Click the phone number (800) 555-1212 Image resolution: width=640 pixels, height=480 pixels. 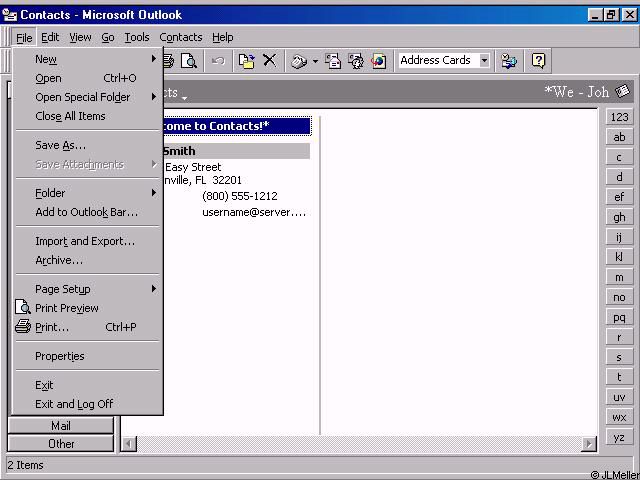(240, 196)
